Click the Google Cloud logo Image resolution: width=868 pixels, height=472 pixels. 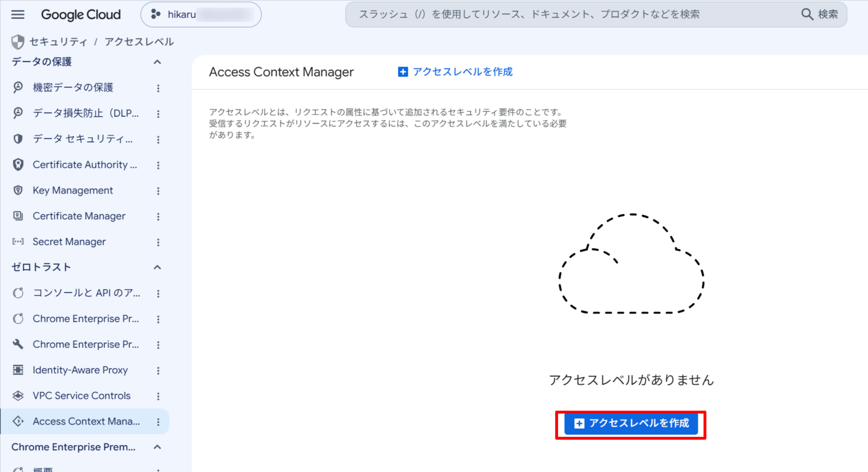81,15
